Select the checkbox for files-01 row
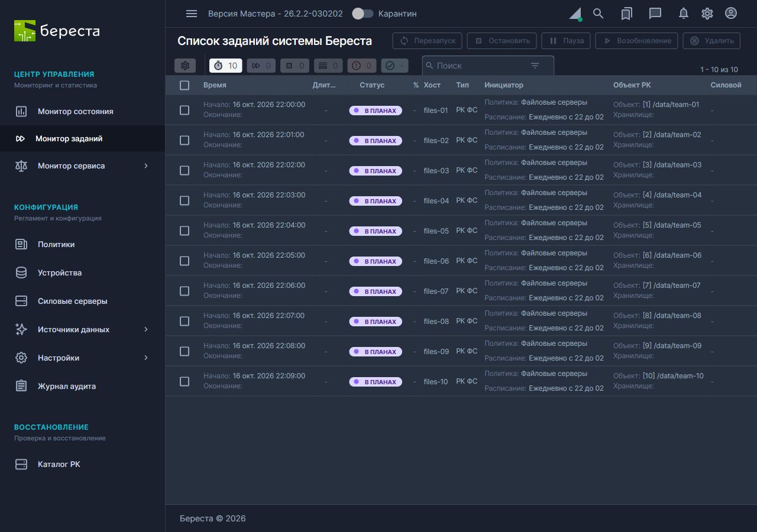 185,110
